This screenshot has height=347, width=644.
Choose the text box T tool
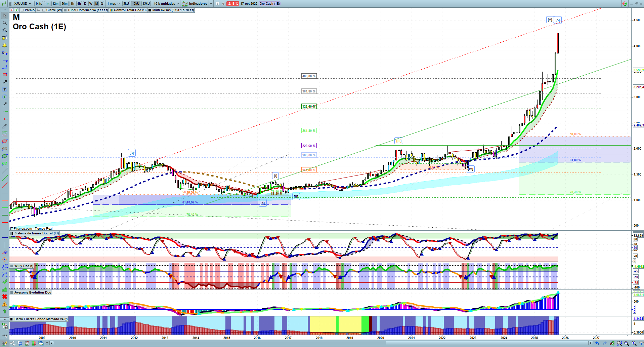(5, 89)
